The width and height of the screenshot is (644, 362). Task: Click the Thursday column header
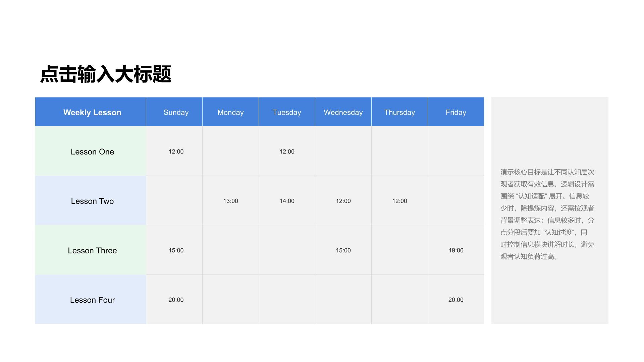pyautogui.click(x=399, y=112)
